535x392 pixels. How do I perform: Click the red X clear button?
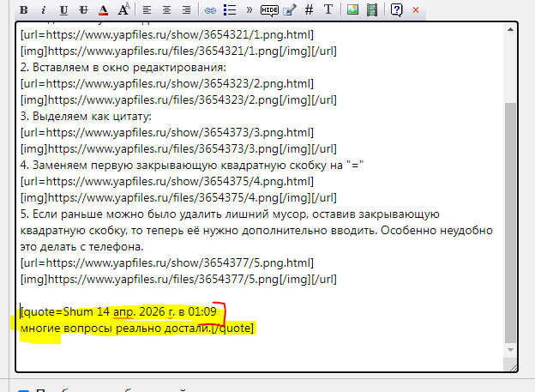(416, 10)
